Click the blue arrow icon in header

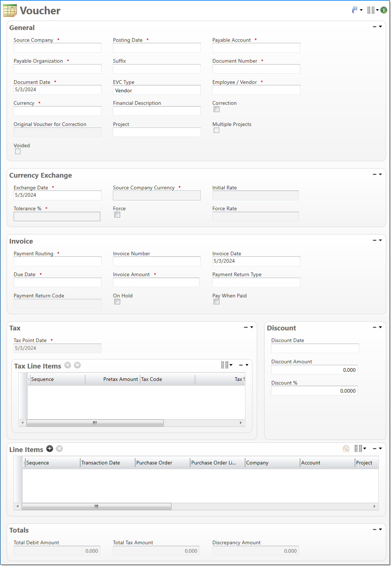pos(355,10)
